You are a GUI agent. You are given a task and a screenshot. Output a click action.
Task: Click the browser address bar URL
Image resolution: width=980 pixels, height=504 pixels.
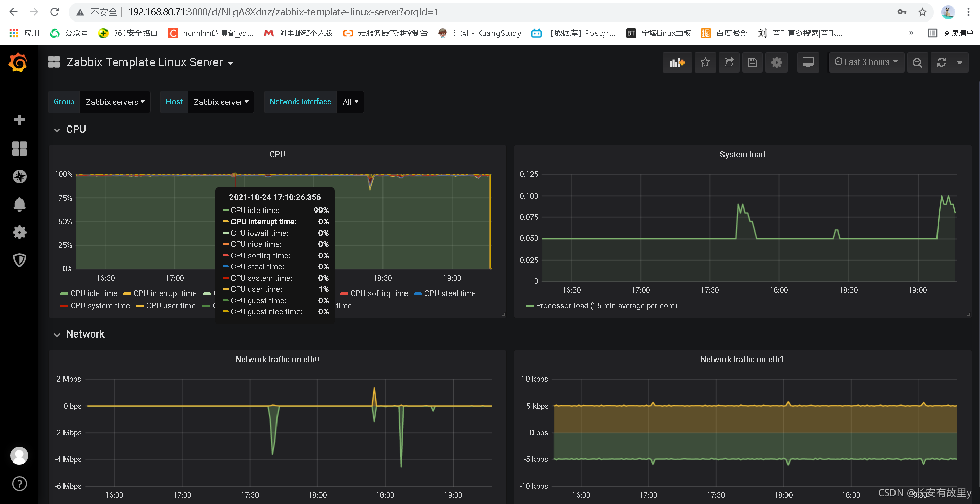point(283,12)
